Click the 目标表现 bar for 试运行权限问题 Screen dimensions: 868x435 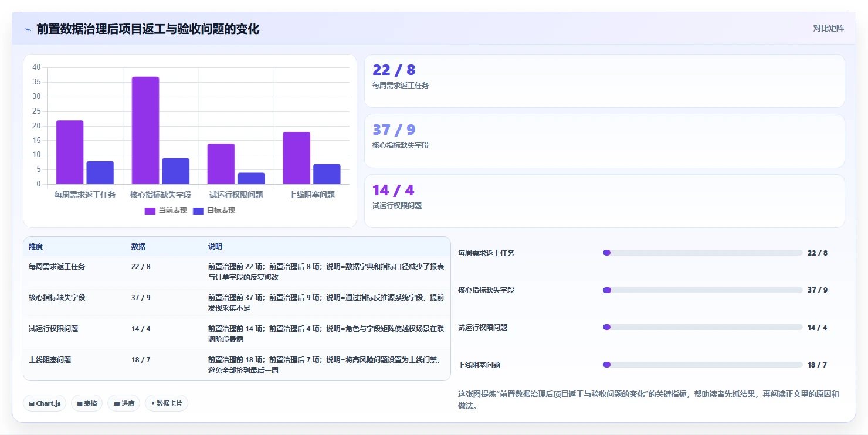[251, 178]
